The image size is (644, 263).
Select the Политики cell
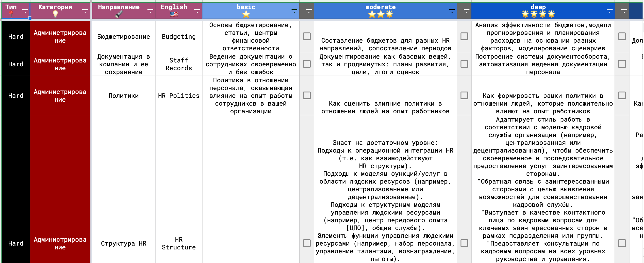pyautogui.click(x=124, y=95)
